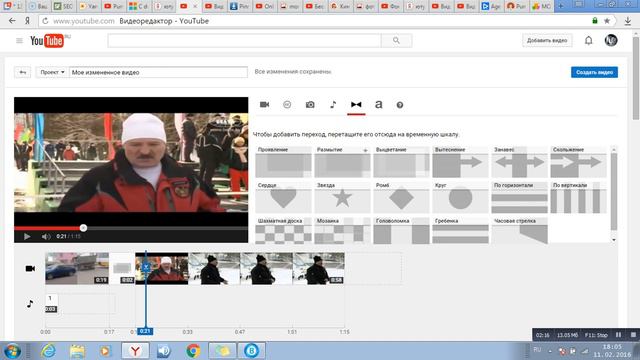Open the video clips tab (camcorder icon)
Viewport: 640px width, 360px height.
(x=264, y=104)
